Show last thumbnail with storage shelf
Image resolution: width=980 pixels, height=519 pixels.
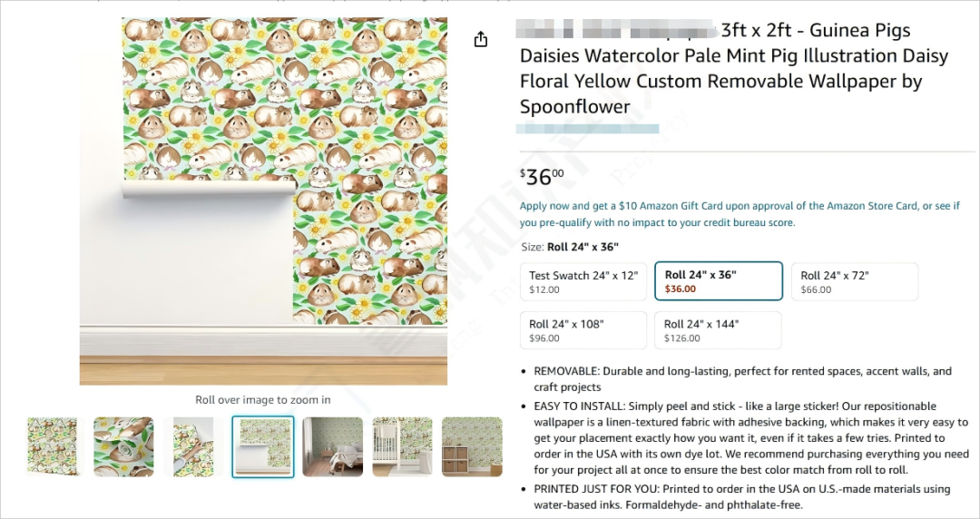point(472,446)
